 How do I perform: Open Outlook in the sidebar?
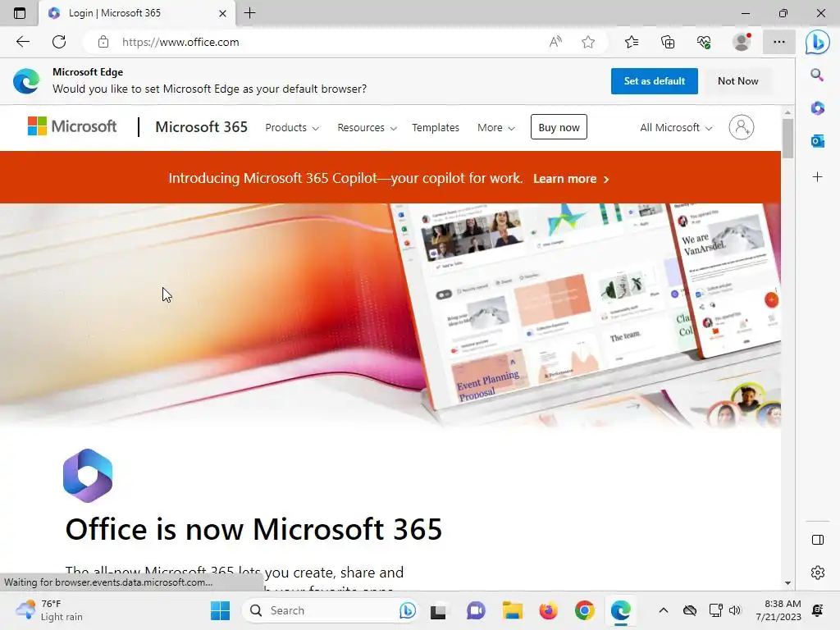click(817, 141)
